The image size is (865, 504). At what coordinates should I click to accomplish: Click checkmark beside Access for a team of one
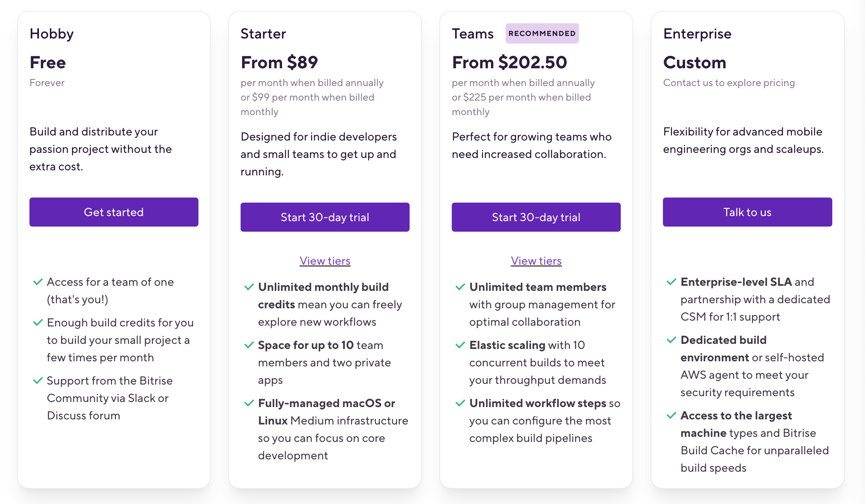[x=38, y=282]
